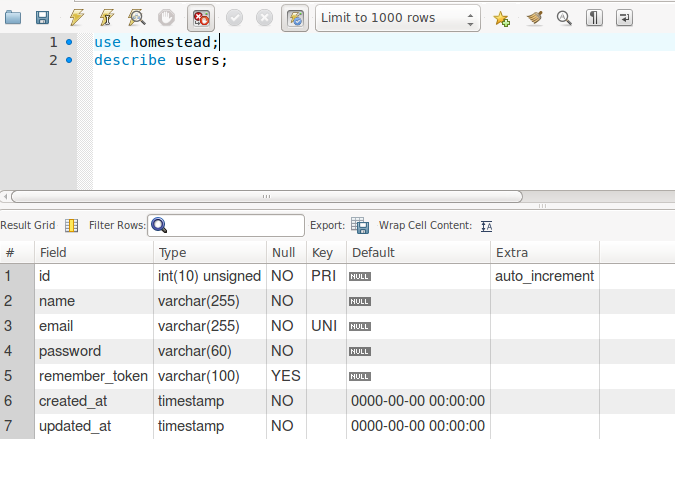Select row 7 via its row number
Image resolution: width=675 pixels, height=478 pixels.
(x=17, y=426)
